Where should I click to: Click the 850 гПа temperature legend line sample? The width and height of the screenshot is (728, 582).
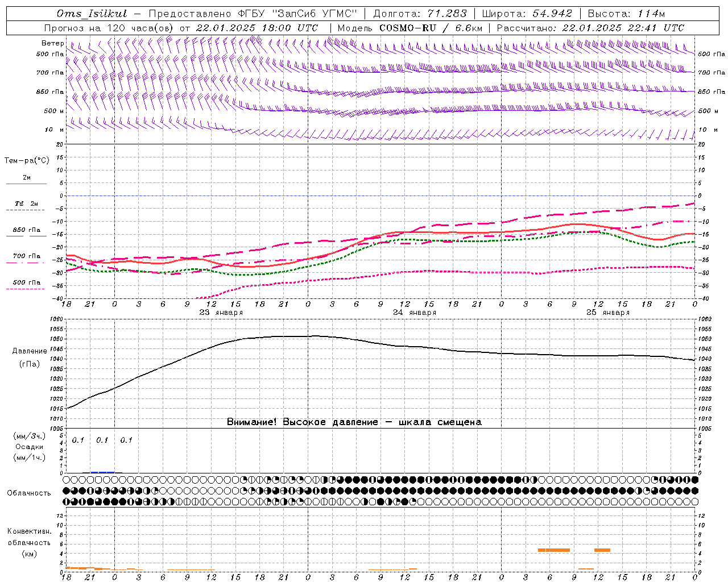click(x=26, y=236)
